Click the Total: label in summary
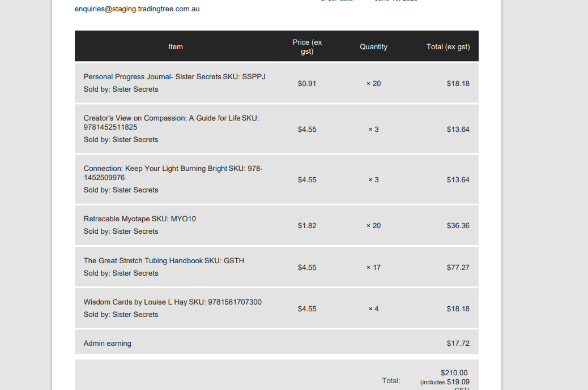This screenshot has width=588, height=390. pos(391,380)
